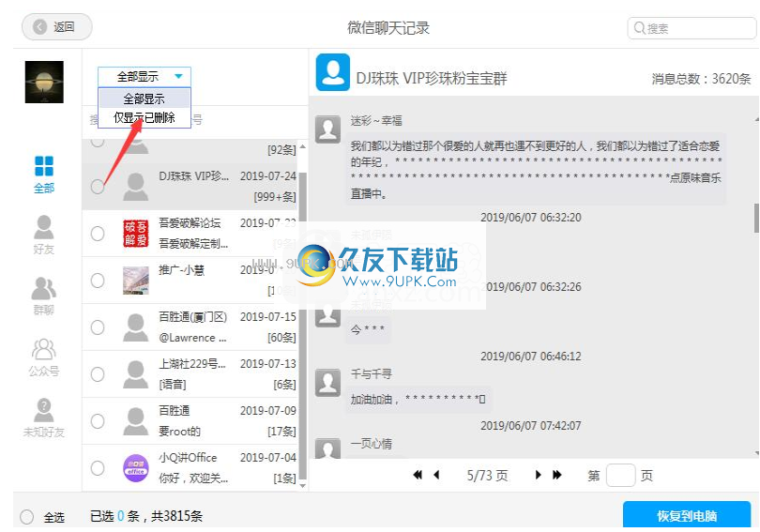Screen dimensions: 760x532
Task: Choose 全部显示 option in the dropdown list
Action: point(144,99)
